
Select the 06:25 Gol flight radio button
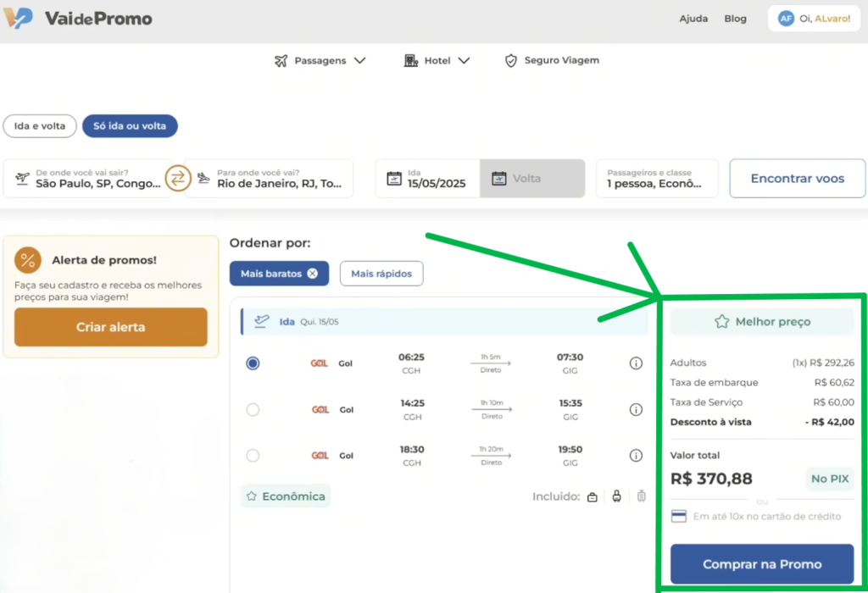(253, 363)
